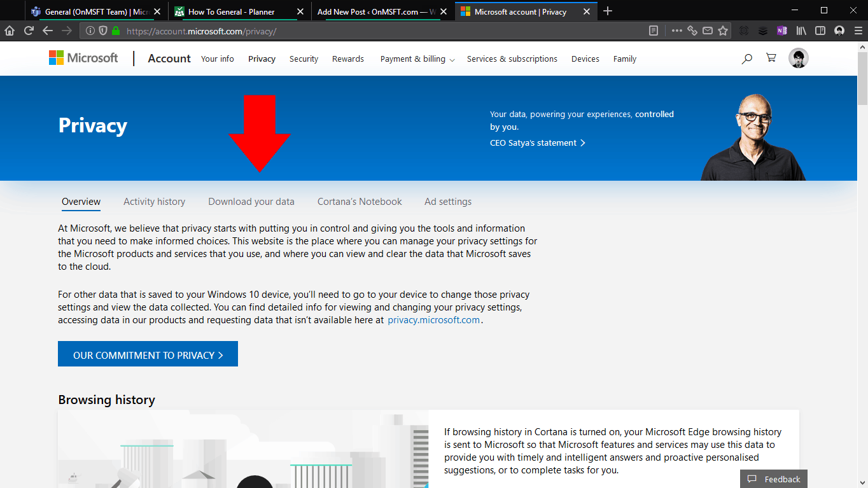The width and height of the screenshot is (868, 488).
Task: Close the Add New Post OnMSFT tab
Action: click(x=443, y=11)
